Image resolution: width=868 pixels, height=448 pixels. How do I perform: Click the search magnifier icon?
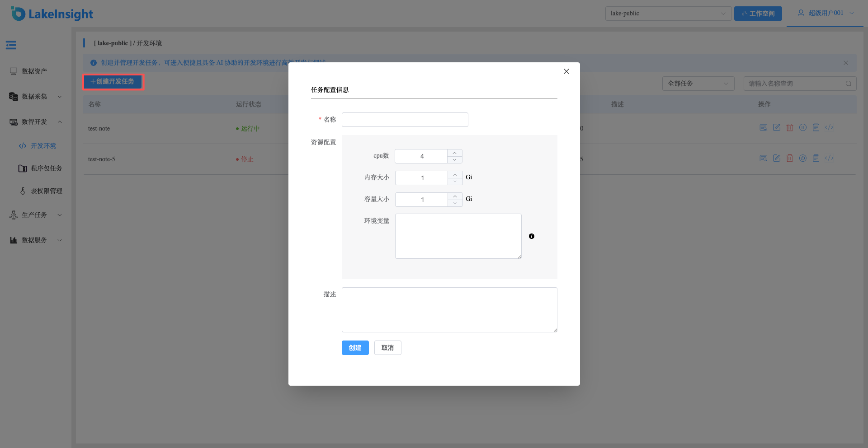[x=848, y=84]
